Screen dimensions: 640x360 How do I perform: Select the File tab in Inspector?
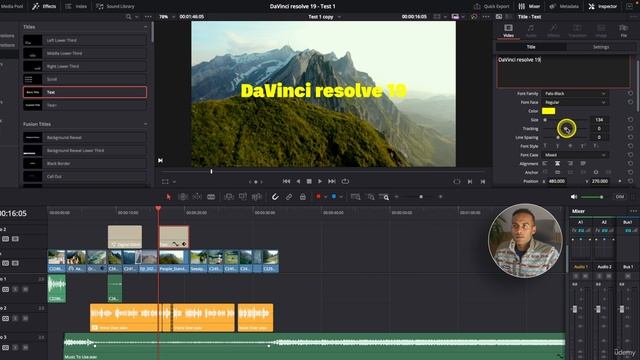tap(623, 31)
